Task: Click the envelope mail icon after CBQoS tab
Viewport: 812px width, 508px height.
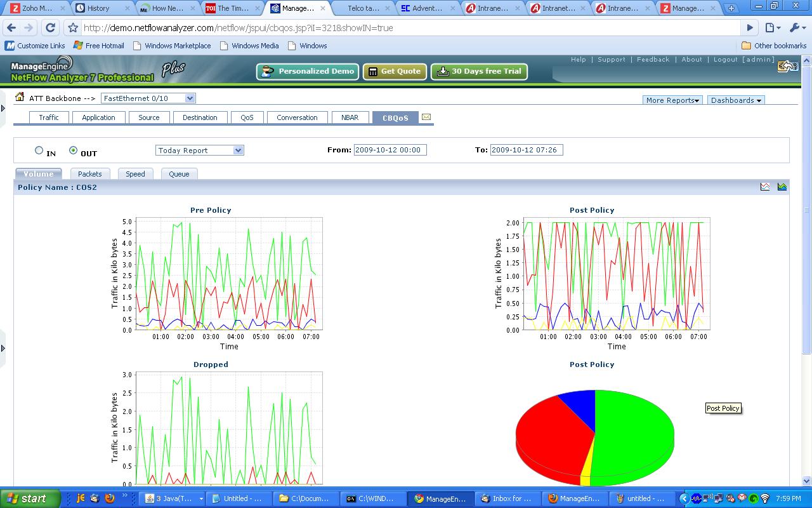Action: click(426, 117)
